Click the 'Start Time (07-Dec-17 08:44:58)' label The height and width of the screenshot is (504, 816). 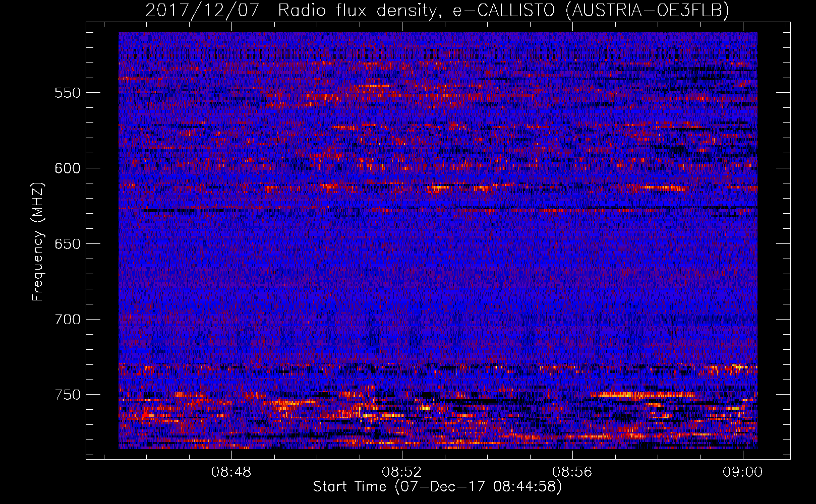pyautogui.click(x=437, y=487)
